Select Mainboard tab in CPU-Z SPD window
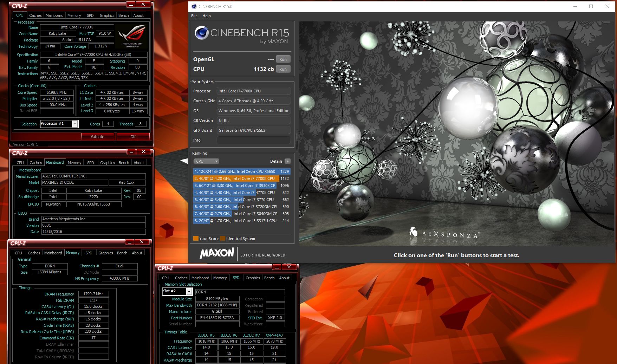The height and width of the screenshot is (364, 617). (200, 278)
